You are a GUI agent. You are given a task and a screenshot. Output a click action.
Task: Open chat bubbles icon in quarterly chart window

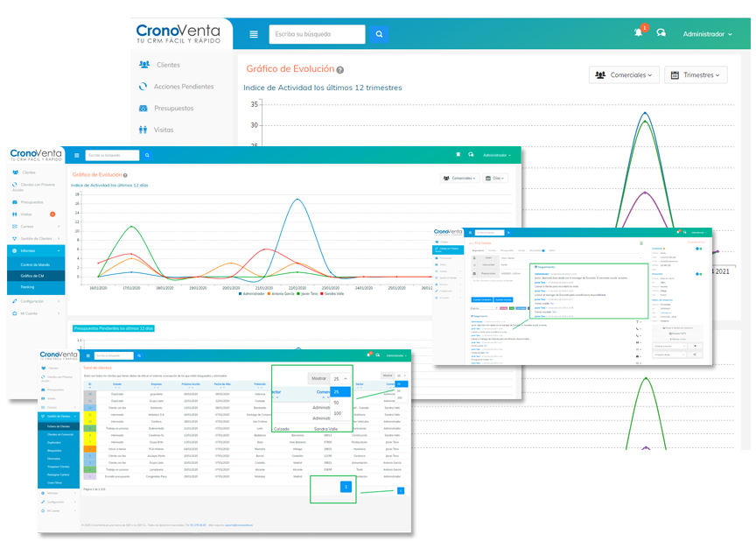[661, 32]
